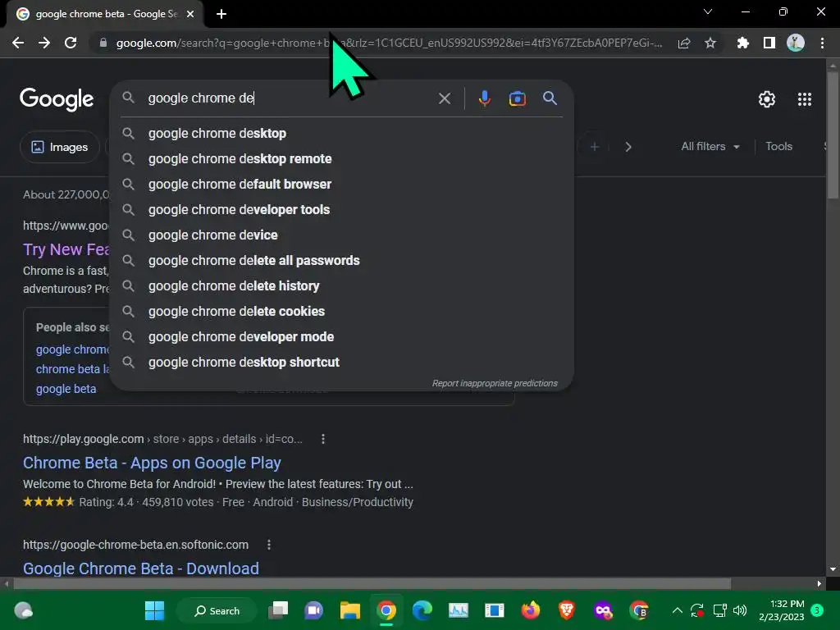Clear the search box with the X
This screenshot has width=840, height=630.
tap(445, 98)
